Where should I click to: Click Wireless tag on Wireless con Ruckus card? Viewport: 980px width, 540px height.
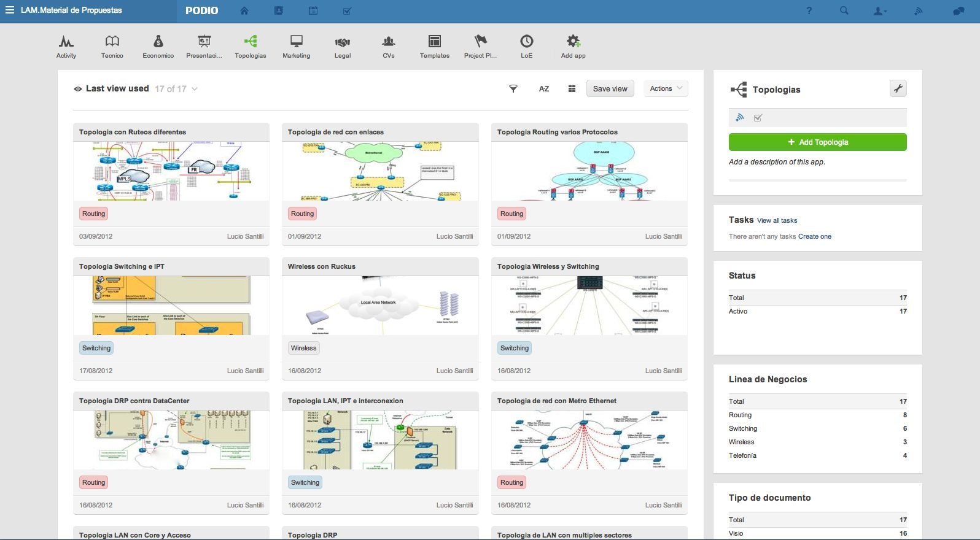click(303, 348)
